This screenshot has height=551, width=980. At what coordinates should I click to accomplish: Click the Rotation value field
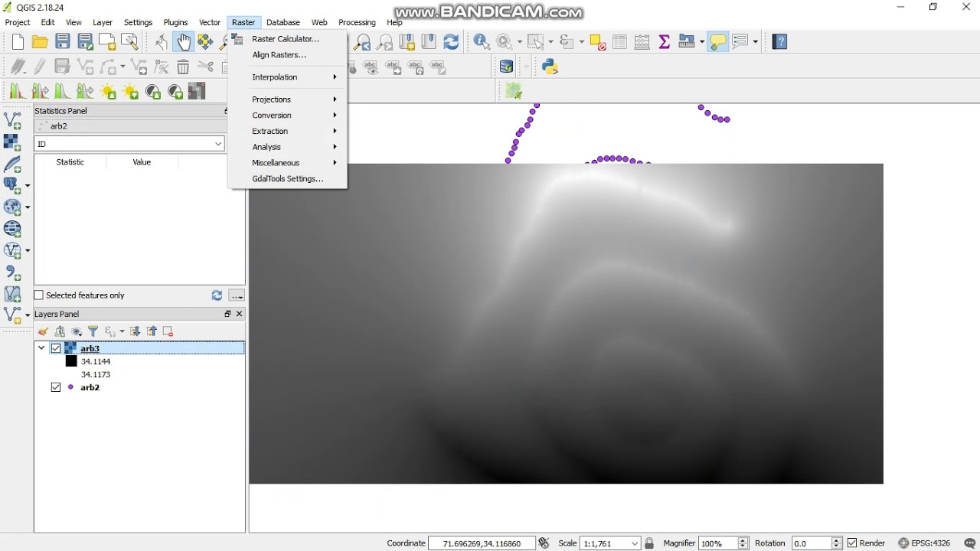click(x=811, y=543)
